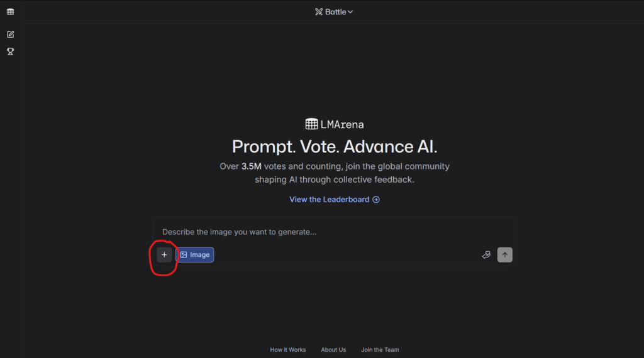Viewport: 644px width, 358px height.
Task: Follow the View the Leaderboard link
Action: 329,200
